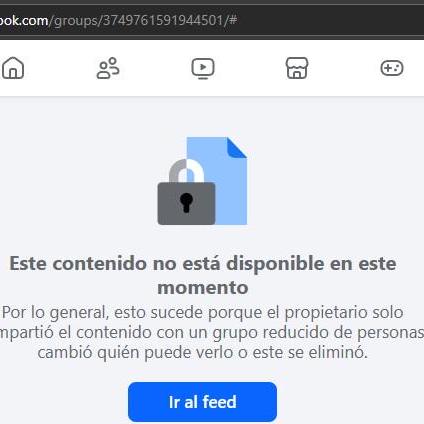This screenshot has width=424, height=424.
Task: Open the Video (Watch) icon
Action: 203,68
